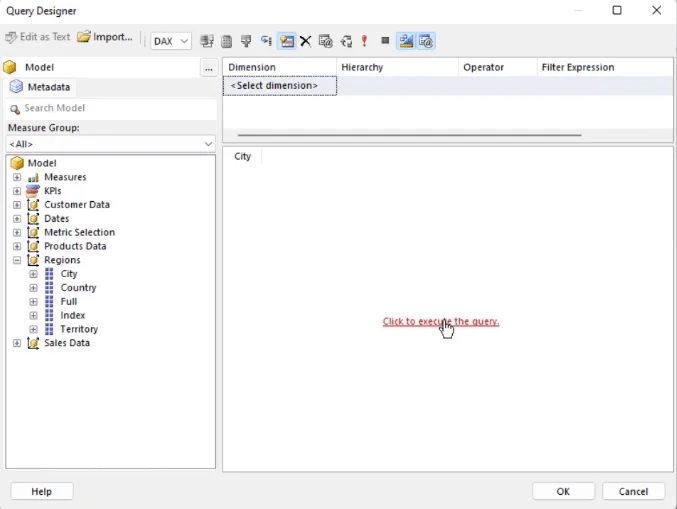
Task: Click 'Click to execute the query' link
Action: (441, 322)
